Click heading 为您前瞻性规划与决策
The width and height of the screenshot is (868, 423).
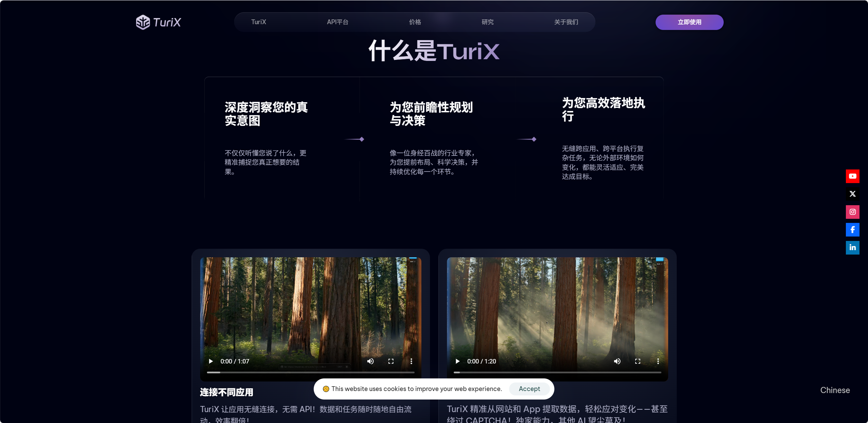pyautogui.click(x=431, y=114)
